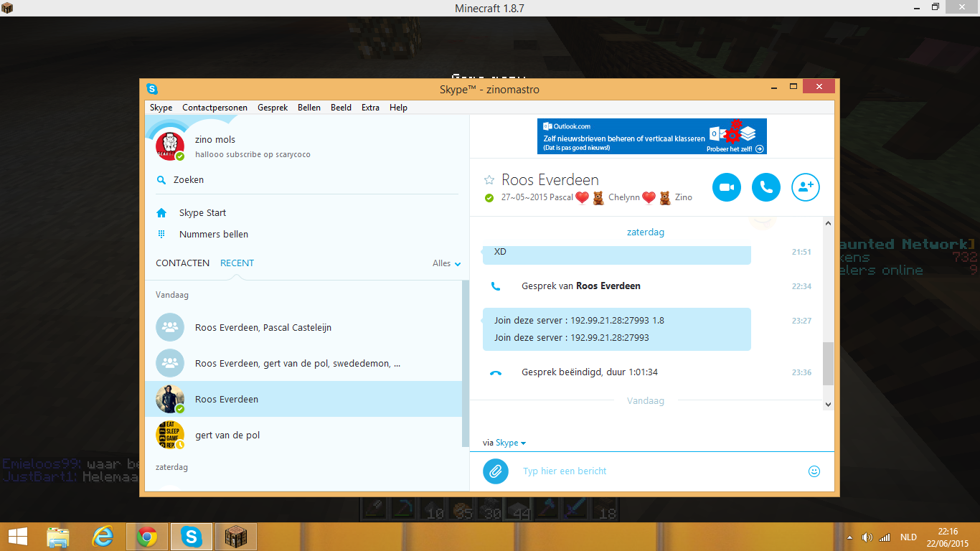Click the Outlook.com advertisement banner
The image size is (980, 551).
pos(652,136)
